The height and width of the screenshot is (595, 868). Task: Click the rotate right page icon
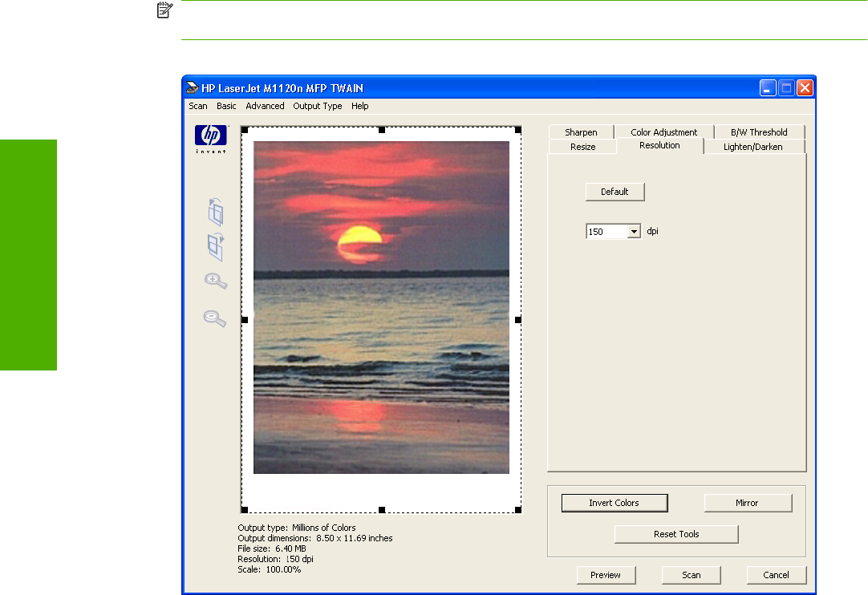[216, 247]
